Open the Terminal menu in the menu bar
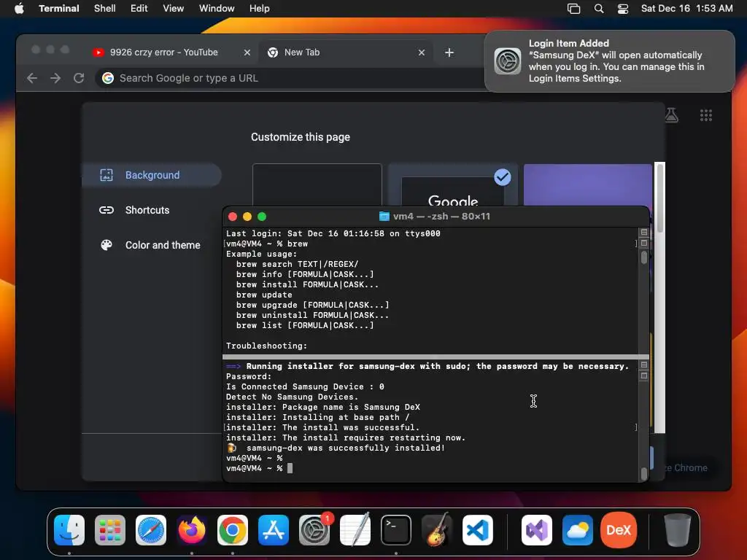 [59, 8]
